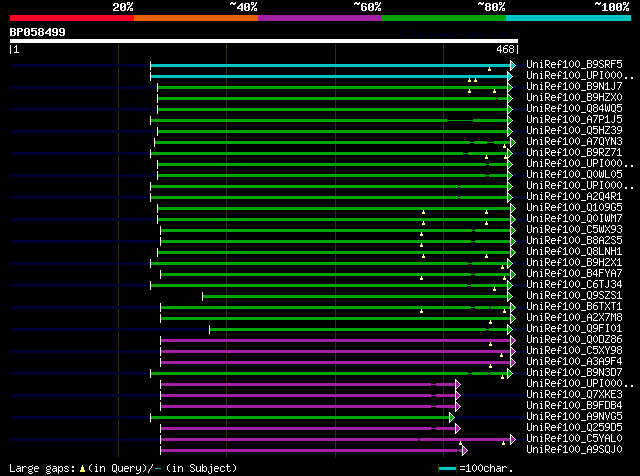Open hit UniRef100_Q84WQ5
Viewport: 640px width, 476px height.
tap(574, 108)
